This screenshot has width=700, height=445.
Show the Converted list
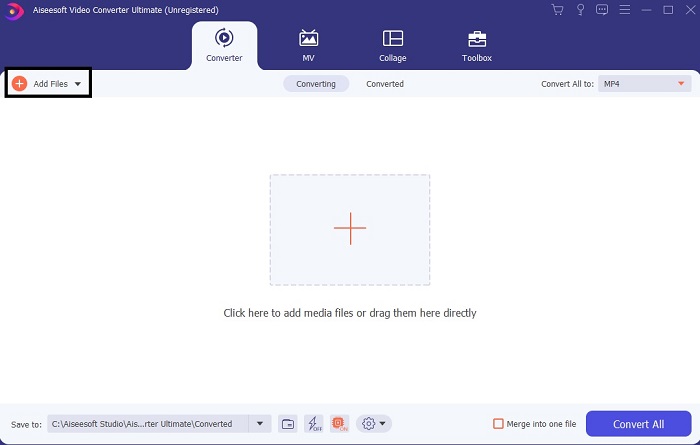(x=385, y=84)
